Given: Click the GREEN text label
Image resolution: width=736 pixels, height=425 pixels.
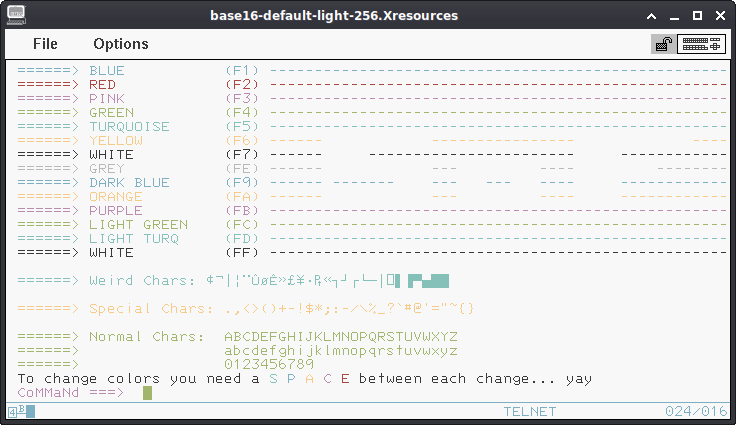Looking at the screenshot, I should point(112,113).
